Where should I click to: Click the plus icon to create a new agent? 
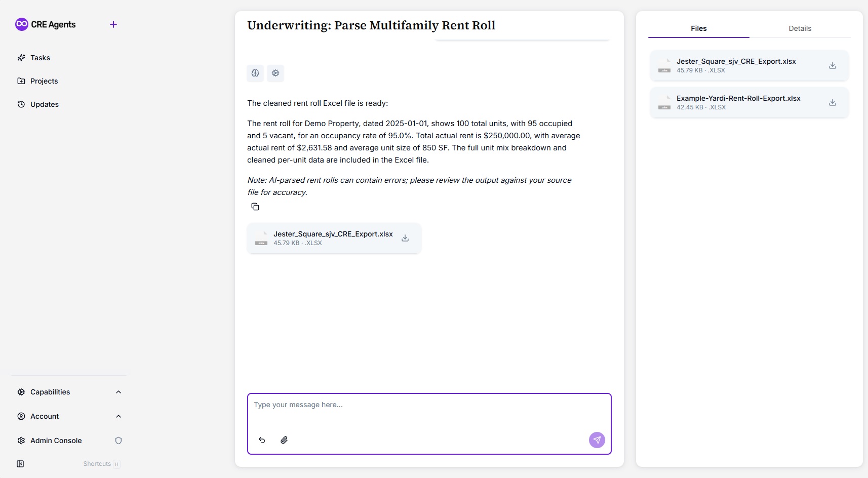(113, 24)
